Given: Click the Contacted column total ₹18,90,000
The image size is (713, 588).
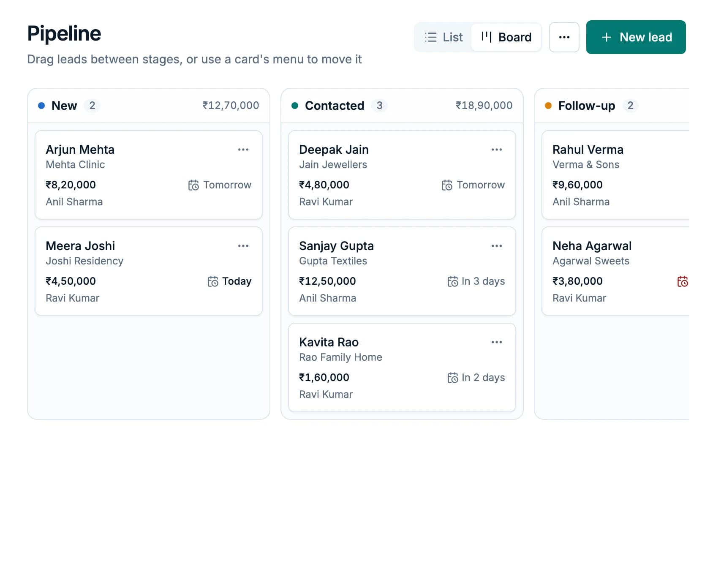Looking at the screenshot, I should (484, 106).
